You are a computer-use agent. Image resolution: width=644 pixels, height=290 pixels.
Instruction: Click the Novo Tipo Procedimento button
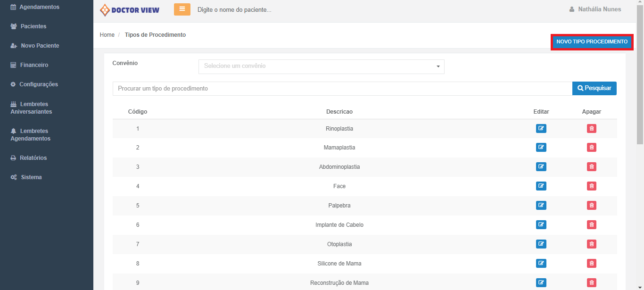pyautogui.click(x=592, y=42)
